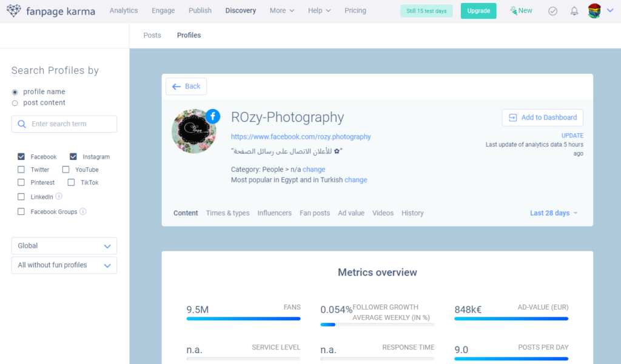Screen dimensions: 621x364
Task: Open the All without fun profiles dropdown
Action: (x=64, y=265)
